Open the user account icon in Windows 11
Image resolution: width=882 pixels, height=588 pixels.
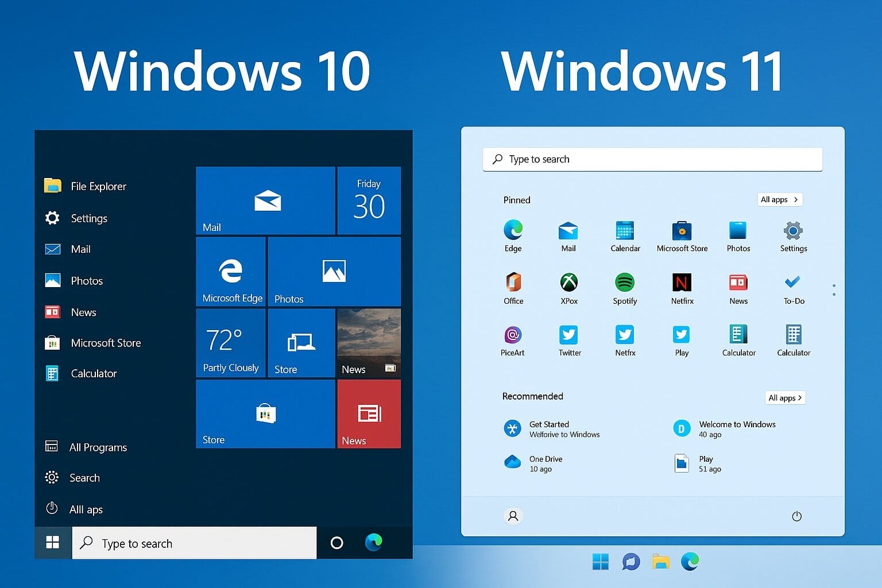pyautogui.click(x=513, y=516)
